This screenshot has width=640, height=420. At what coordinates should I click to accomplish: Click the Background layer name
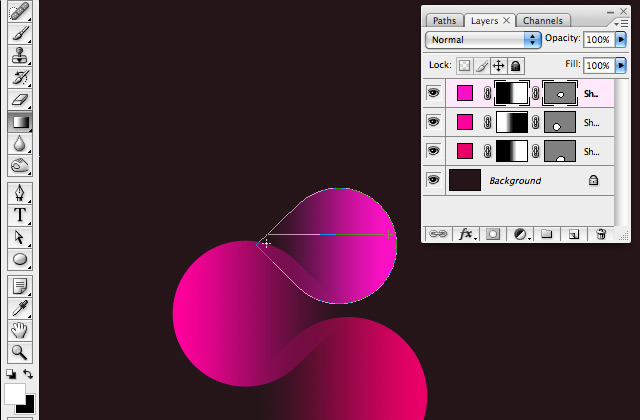tap(515, 180)
